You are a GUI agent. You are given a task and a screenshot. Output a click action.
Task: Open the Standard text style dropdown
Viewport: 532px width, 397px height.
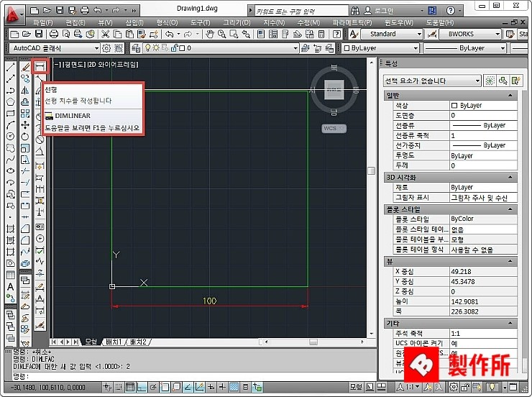[392, 34]
